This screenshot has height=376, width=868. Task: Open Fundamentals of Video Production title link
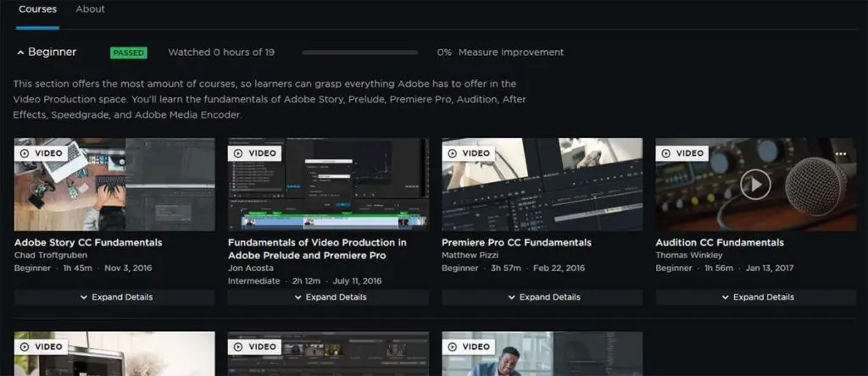[317, 249]
